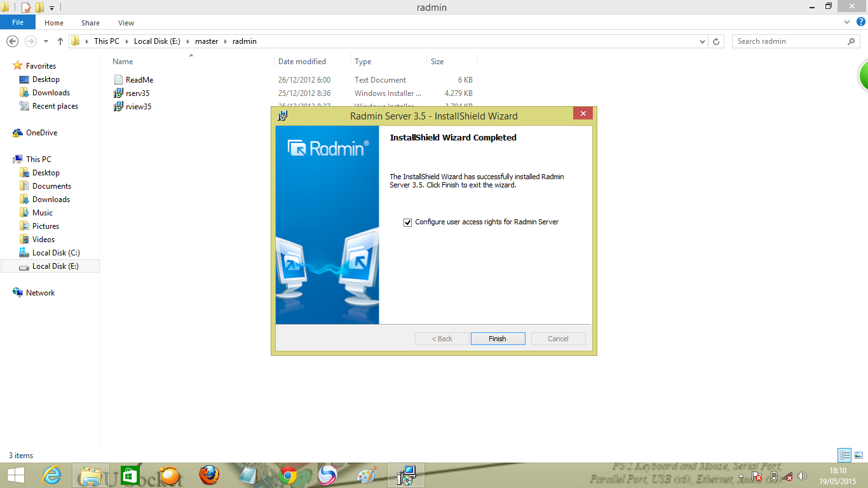
Task: Click the Cancel button in the wizard
Action: click(558, 339)
